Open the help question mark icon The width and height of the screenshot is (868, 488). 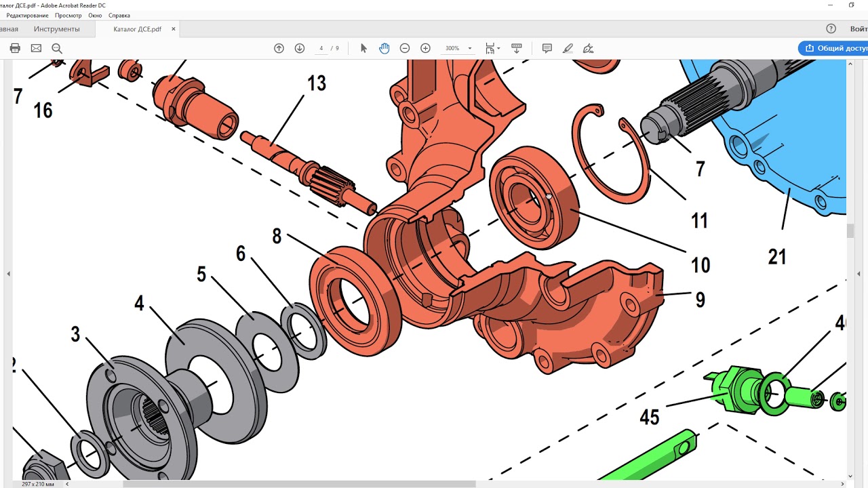click(x=831, y=28)
